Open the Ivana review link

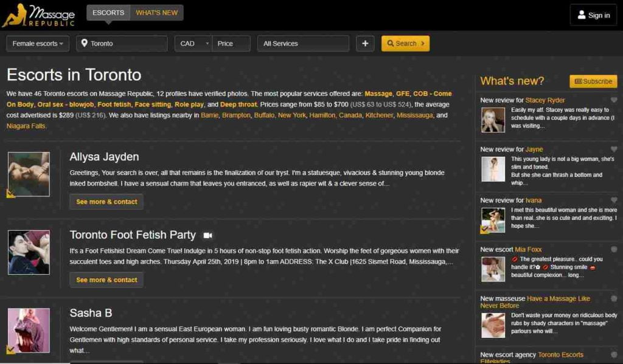(534, 201)
